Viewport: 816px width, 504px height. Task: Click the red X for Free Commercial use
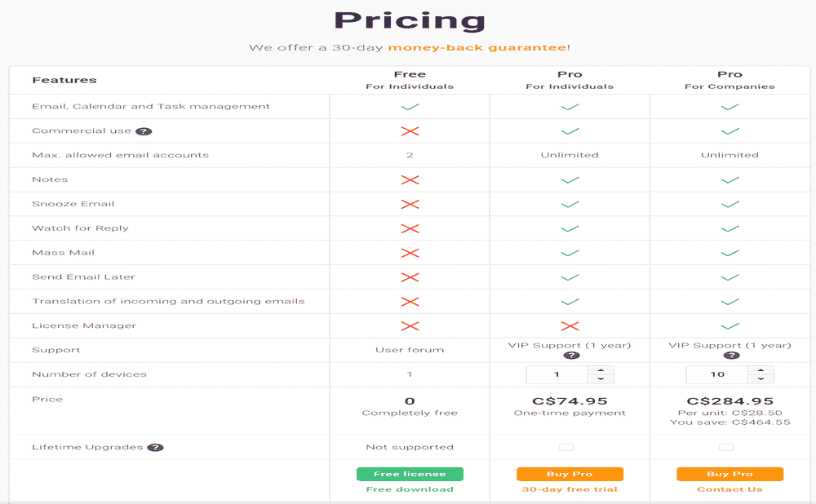[410, 131]
